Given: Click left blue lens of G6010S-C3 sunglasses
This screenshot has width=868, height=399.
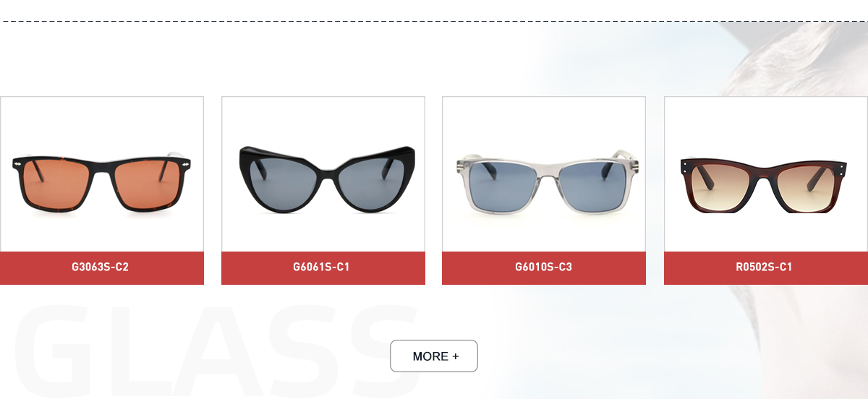Looking at the screenshot, I should (500, 185).
